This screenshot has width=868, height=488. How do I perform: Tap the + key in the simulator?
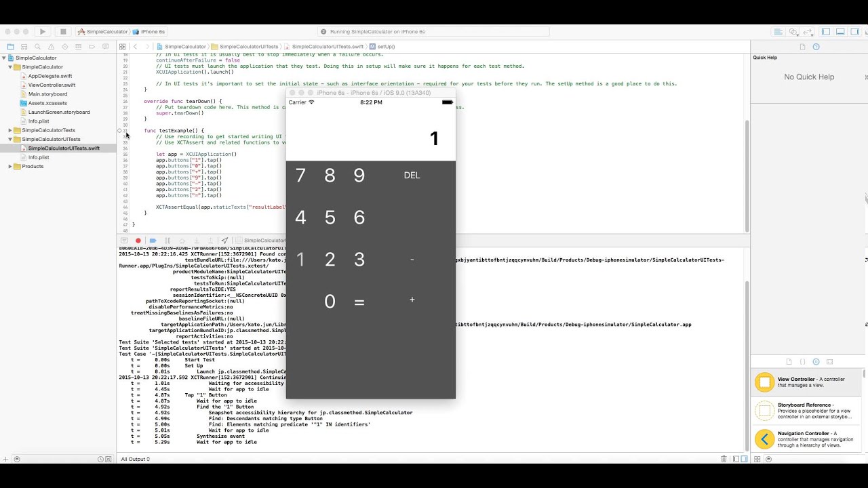pyautogui.click(x=412, y=300)
